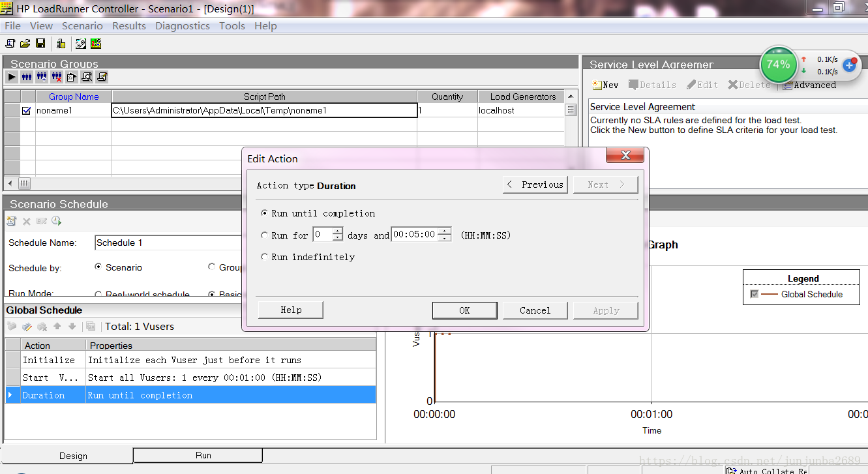Click the days input field
Viewport: 868px width, 474px height.
click(322, 235)
